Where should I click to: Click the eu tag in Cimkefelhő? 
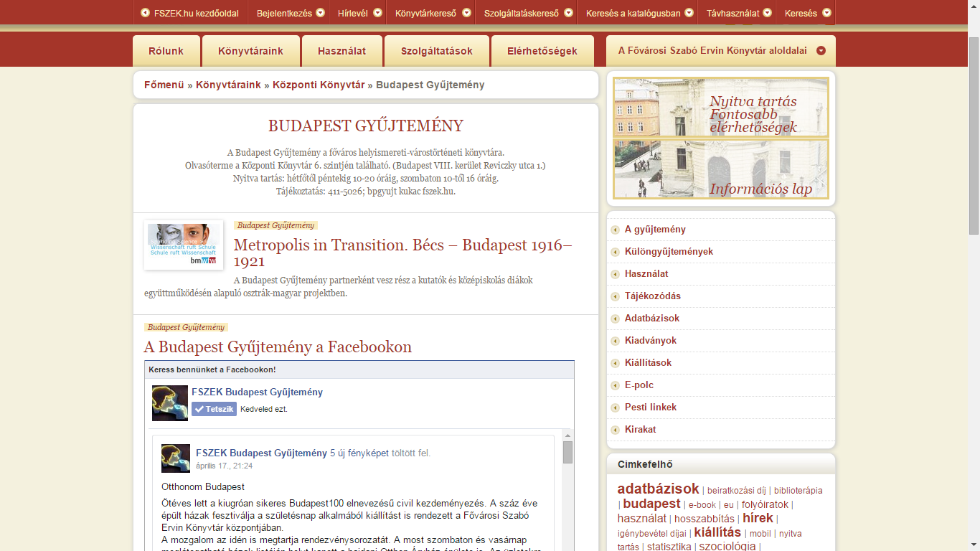pos(729,505)
